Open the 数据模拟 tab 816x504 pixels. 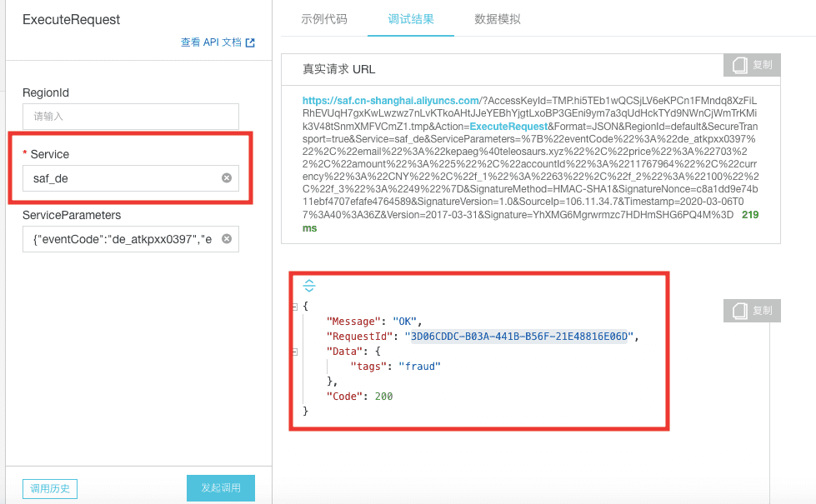pos(497,19)
